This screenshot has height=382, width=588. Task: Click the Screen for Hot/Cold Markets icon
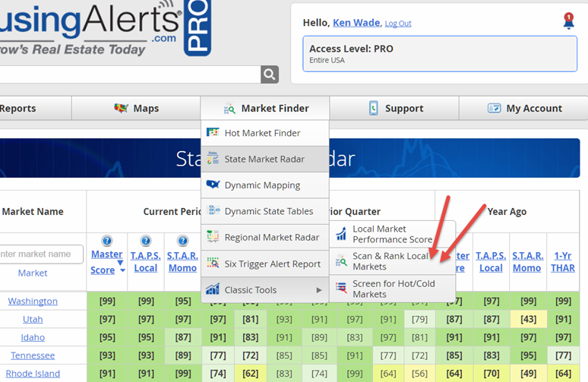point(341,288)
